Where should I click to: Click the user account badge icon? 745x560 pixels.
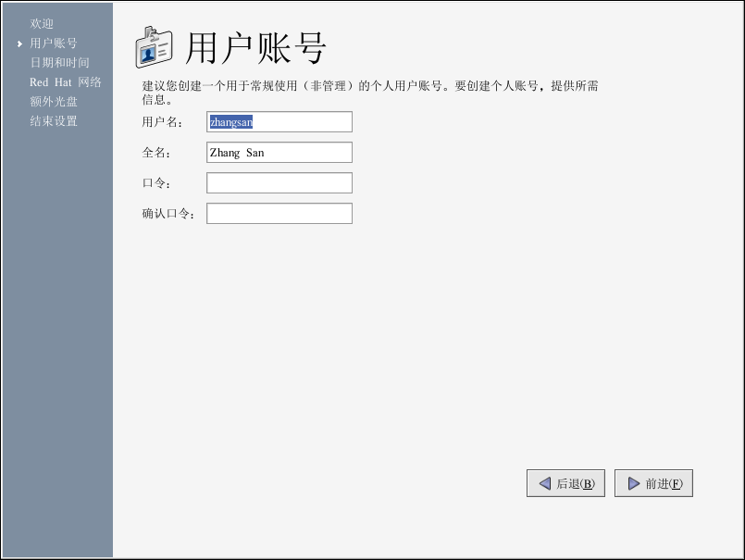click(x=154, y=47)
